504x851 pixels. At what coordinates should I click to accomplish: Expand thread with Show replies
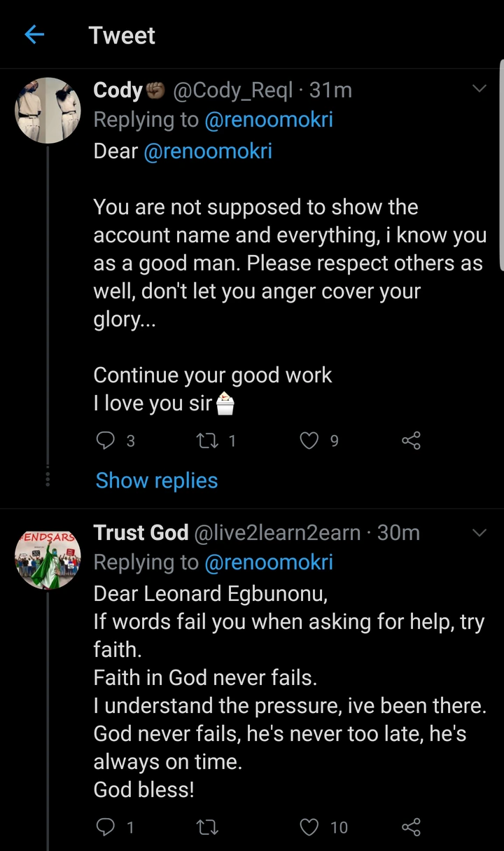tap(157, 480)
